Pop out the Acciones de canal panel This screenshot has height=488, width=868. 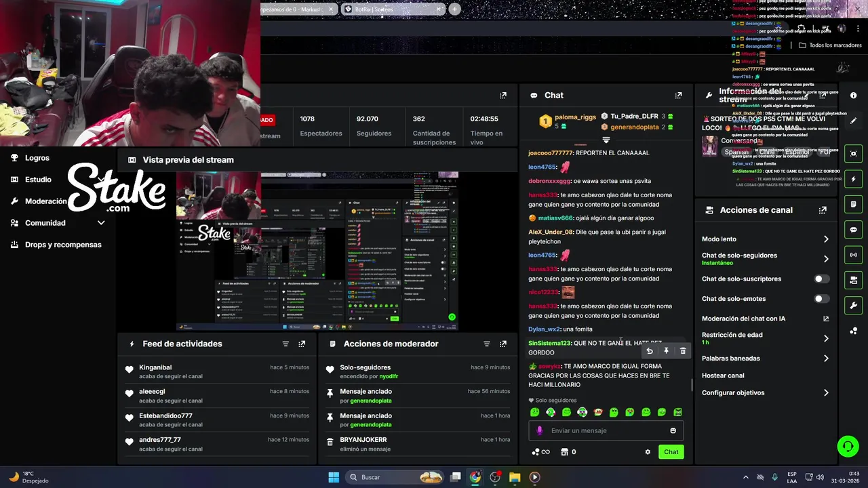823,210
